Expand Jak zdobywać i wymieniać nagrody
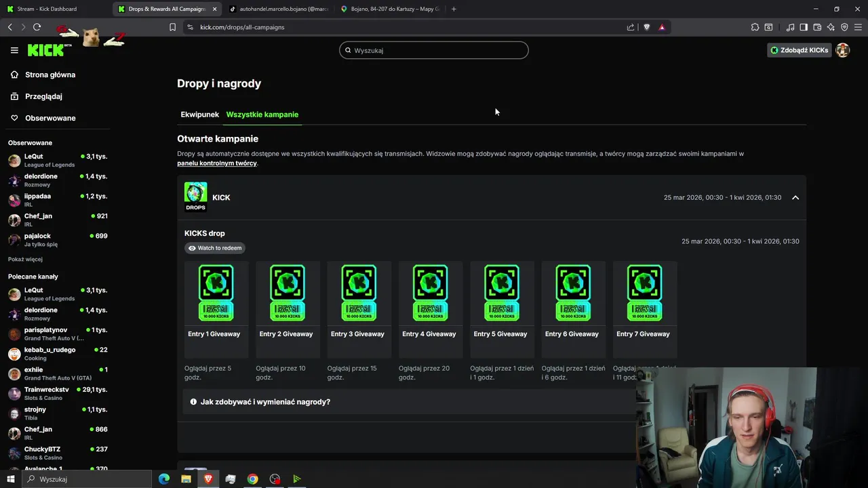This screenshot has width=868, height=488. coord(265,402)
